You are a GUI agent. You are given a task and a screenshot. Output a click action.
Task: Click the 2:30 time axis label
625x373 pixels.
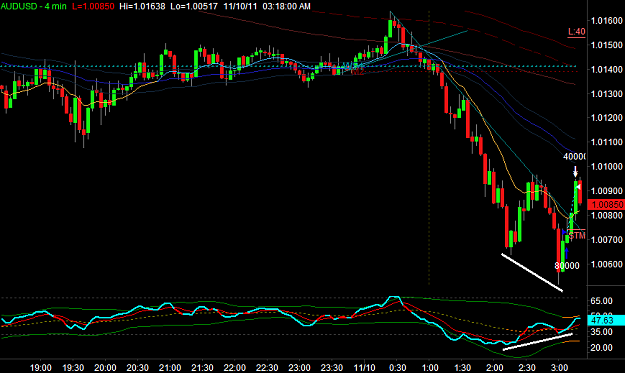pos(527,367)
